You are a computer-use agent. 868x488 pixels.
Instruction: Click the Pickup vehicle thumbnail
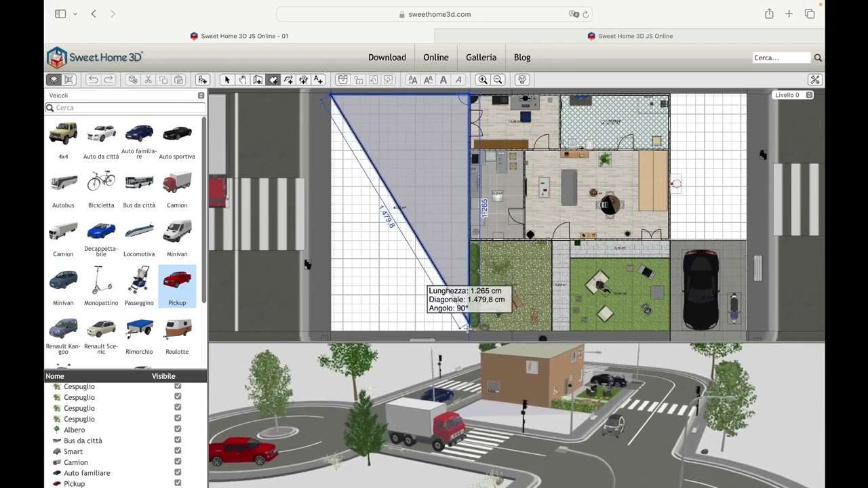point(177,286)
